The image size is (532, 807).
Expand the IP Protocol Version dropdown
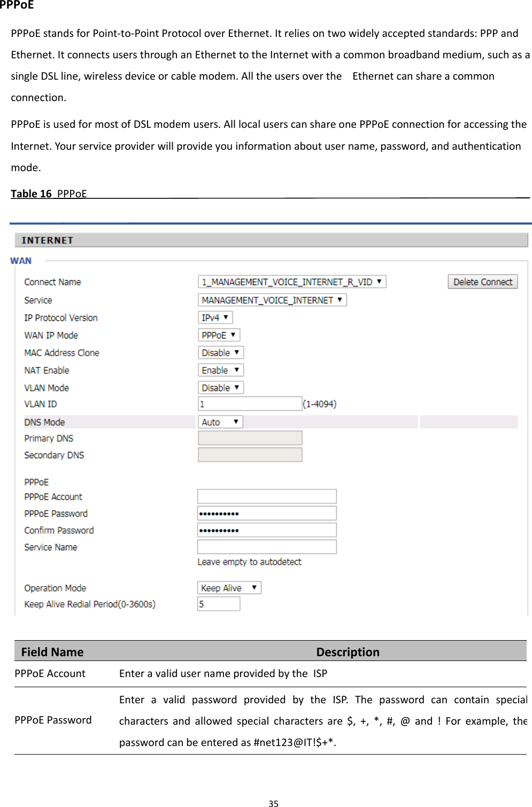pos(214,317)
